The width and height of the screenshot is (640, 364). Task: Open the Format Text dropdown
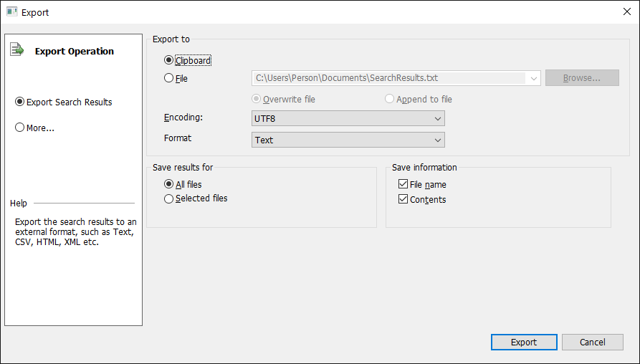point(348,140)
